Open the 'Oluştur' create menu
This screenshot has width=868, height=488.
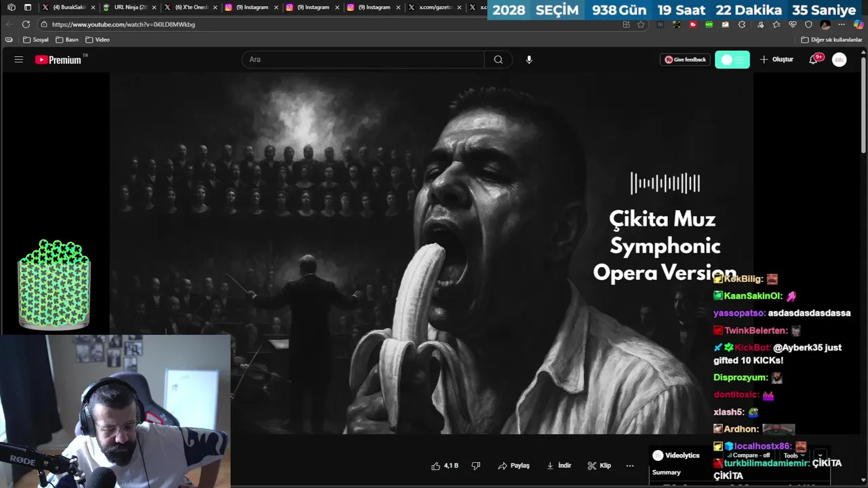[776, 60]
